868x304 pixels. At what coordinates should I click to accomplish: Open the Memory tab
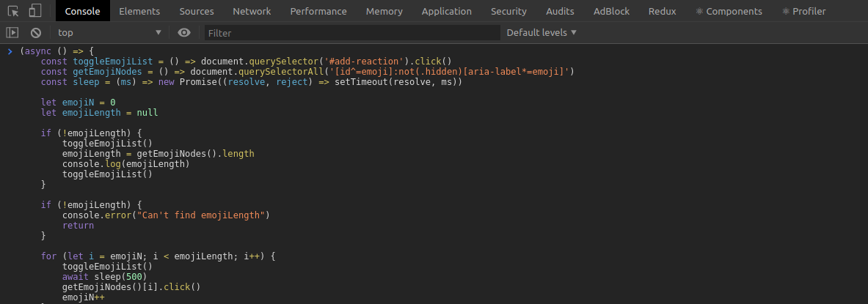[384, 11]
